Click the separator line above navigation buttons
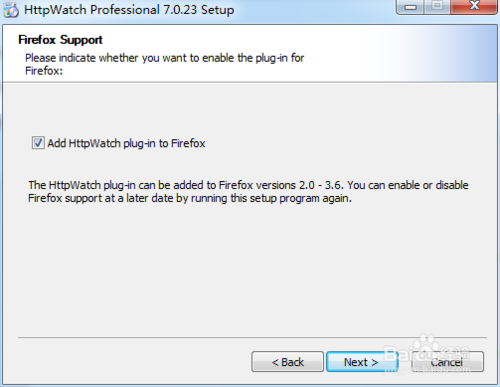The image size is (500, 387). tap(252, 337)
